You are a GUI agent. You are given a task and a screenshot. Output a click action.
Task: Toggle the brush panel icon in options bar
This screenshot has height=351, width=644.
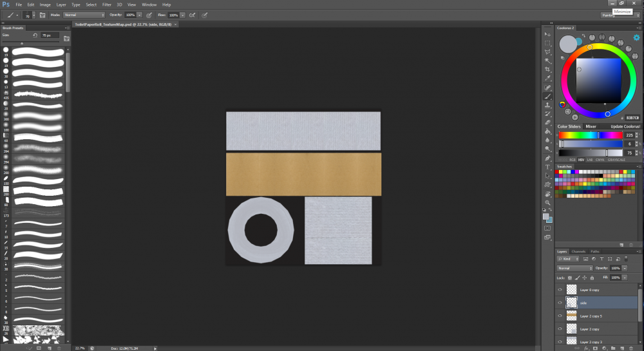(43, 14)
